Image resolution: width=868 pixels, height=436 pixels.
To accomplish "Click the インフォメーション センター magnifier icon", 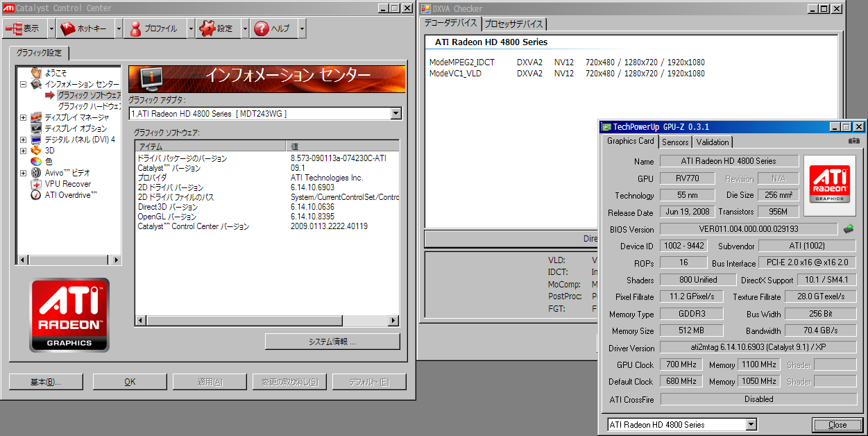I will [x=36, y=84].
